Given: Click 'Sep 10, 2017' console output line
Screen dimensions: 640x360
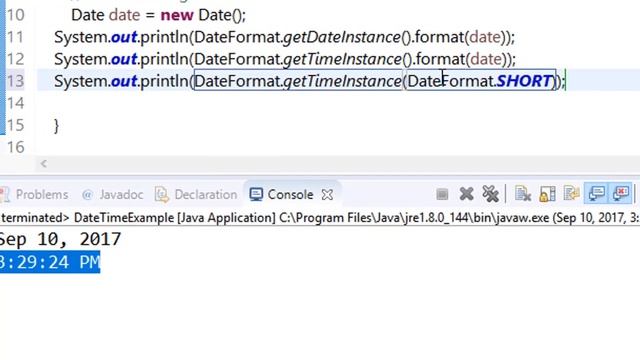Looking at the screenshot, I should pos(60,239).
